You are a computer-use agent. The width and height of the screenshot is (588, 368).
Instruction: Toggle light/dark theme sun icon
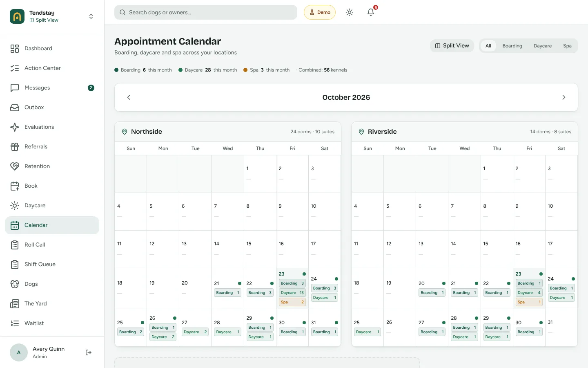350,12
